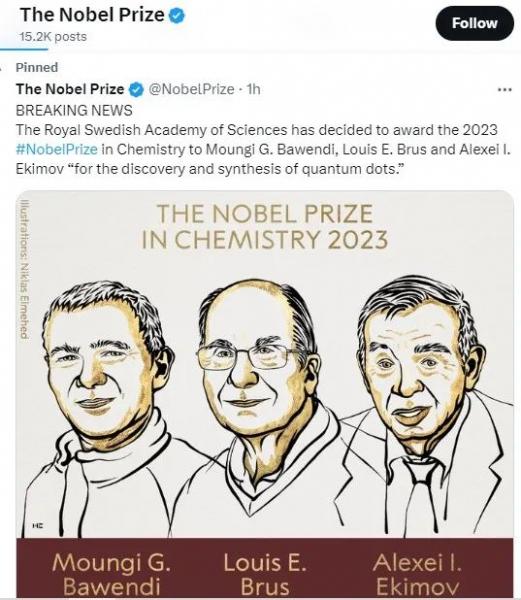This screenshot has width=521, height=600.
Task: Select the active tab's blue underline indicator
Action: (24, 49)
